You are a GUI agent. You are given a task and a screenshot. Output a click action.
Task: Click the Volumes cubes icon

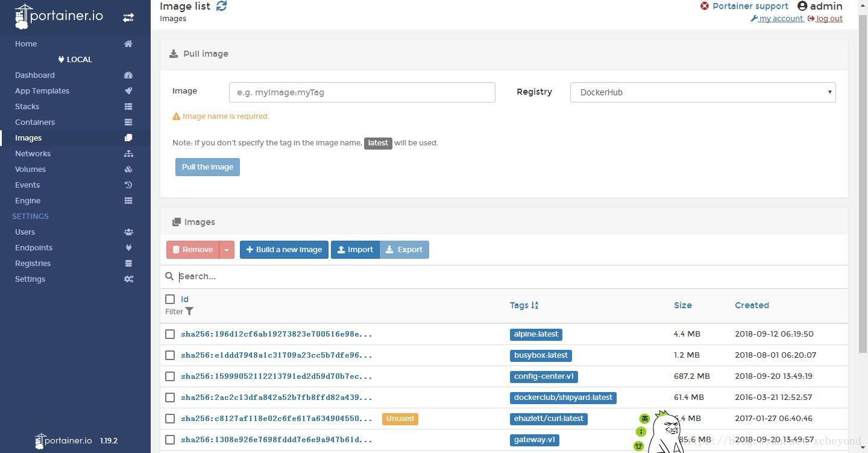(128, 169)
